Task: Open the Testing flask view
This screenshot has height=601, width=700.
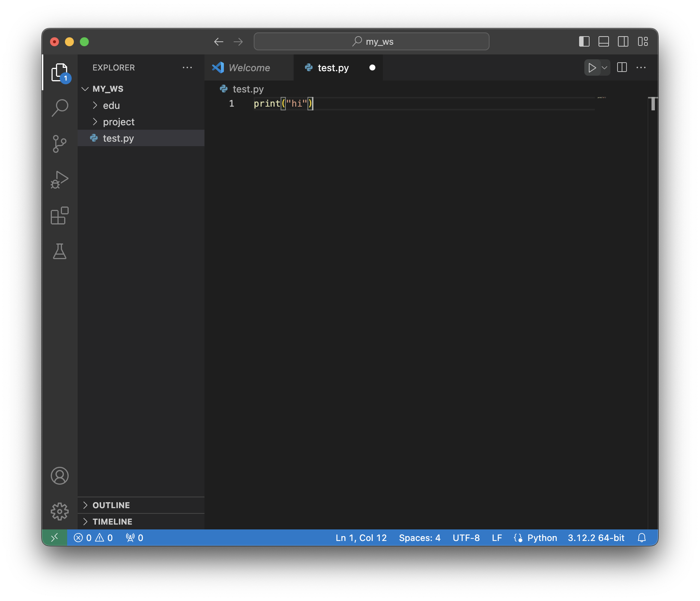Action: point(60,251)
